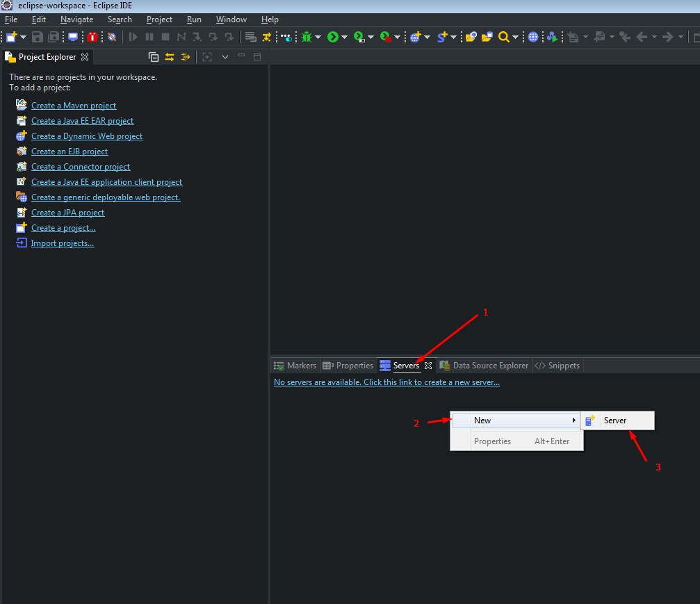This screenshot has width=700, height=604.
Task: Click the Search magnifier toolbar icon
Action: (503, 37)
